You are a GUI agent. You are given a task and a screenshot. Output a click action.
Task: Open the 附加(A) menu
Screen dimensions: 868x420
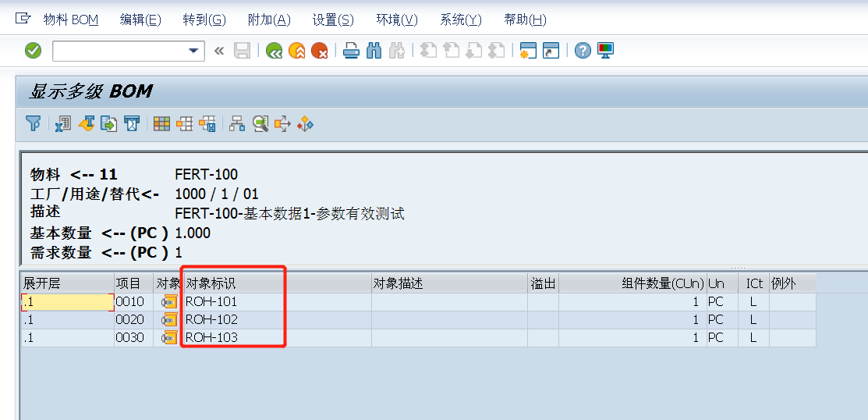point(269,20)
